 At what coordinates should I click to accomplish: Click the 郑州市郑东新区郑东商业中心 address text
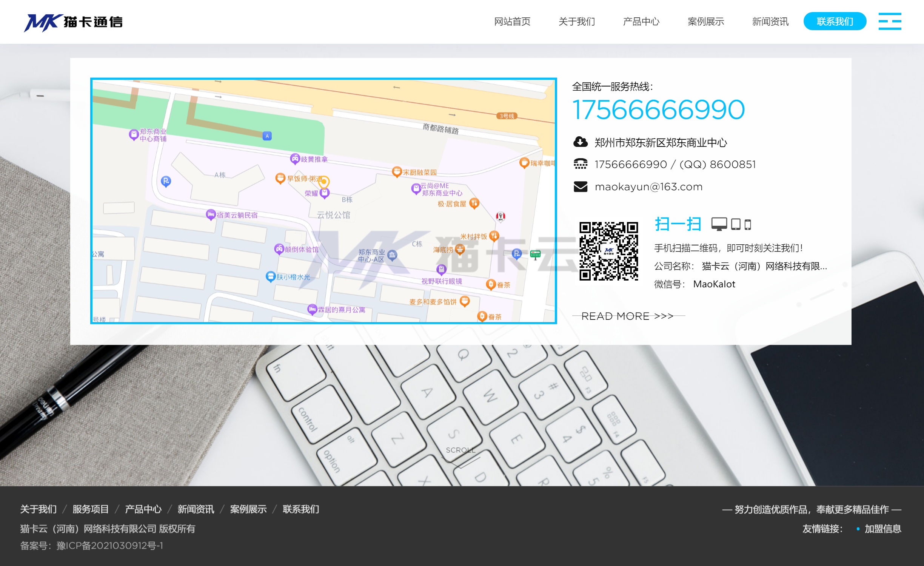(x=661, y=142)
